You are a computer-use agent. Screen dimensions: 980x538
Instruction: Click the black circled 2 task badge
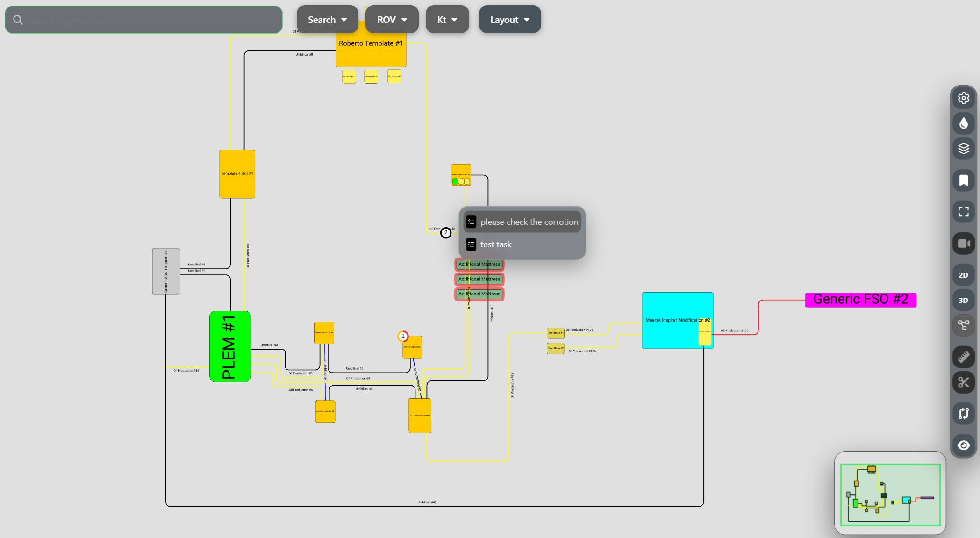446,233
